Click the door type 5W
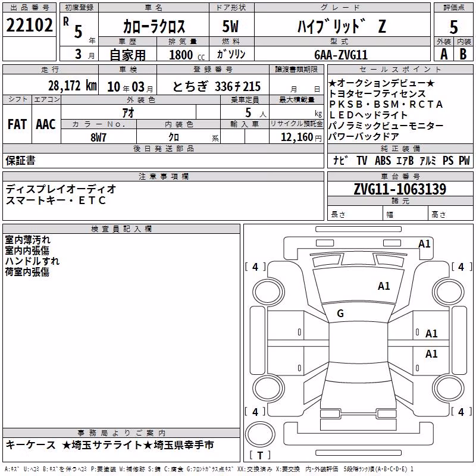 click(x=231, y=26)
